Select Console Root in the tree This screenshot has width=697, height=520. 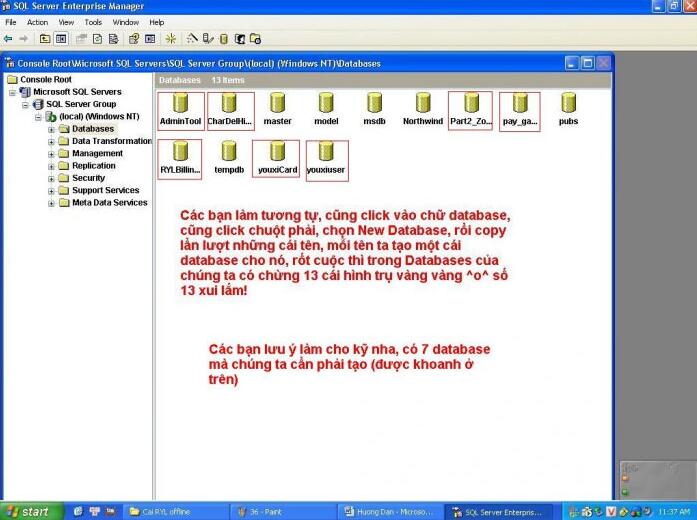45,79
